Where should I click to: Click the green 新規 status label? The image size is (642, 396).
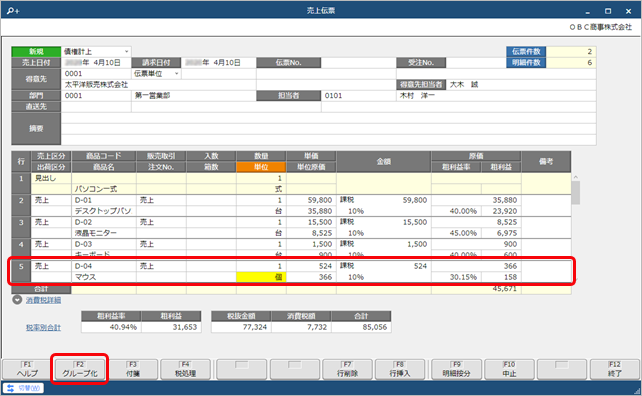(x=36, y=52)
